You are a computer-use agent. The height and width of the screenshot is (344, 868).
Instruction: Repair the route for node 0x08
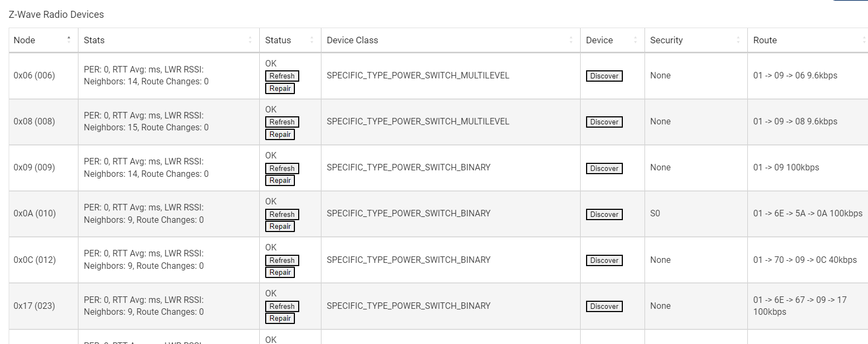tap(280, 134)
